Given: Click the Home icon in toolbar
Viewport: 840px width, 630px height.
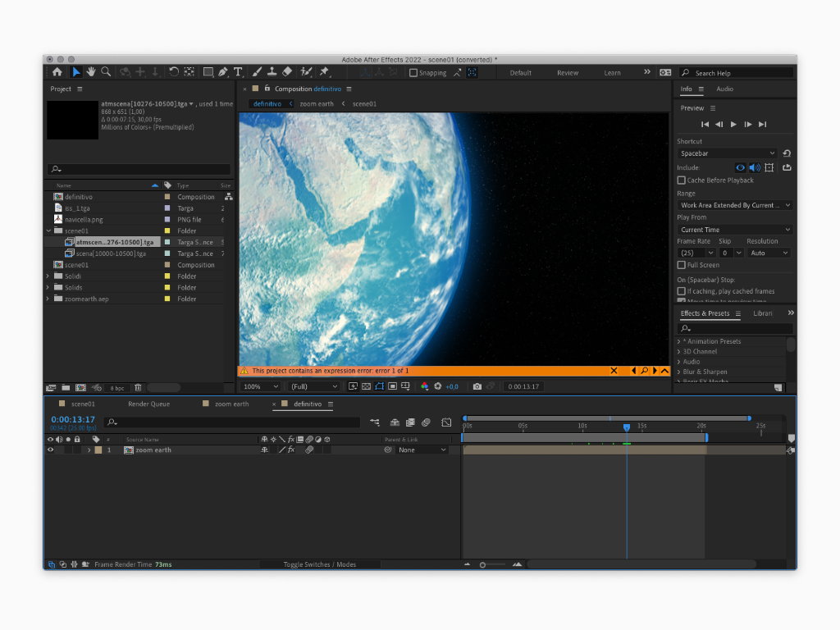Looking at the screenshot, I should tap(57, 72).
